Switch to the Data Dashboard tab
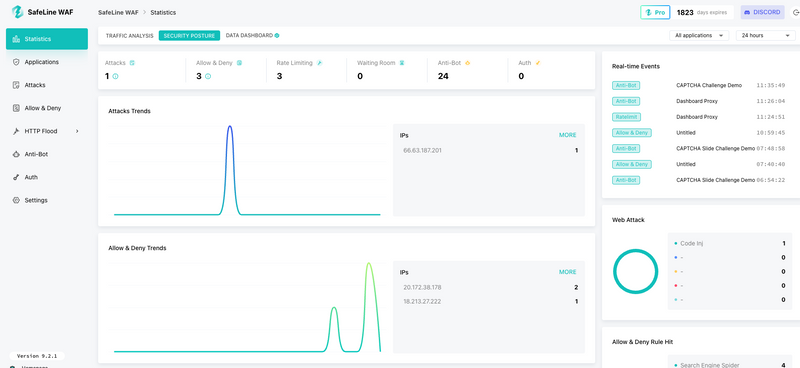800x368 pixels. click(249, 36)
